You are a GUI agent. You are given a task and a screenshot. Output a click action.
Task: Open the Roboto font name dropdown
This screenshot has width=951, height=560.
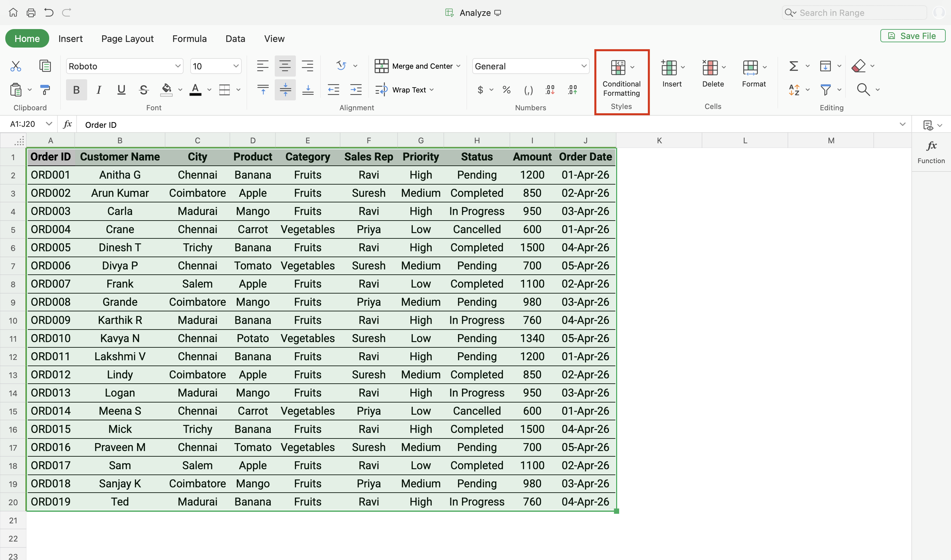[177, 66]
